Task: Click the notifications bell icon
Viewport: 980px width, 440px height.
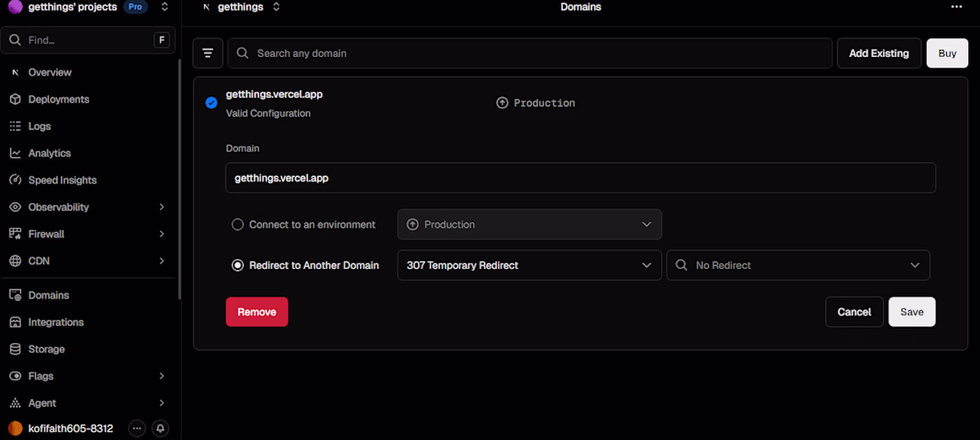Action: (160, 428)
